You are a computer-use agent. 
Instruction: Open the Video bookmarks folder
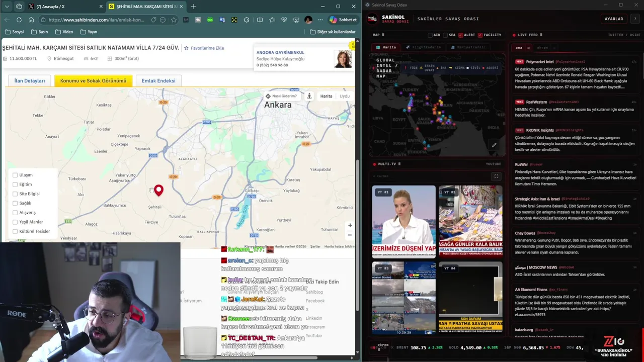64,32
